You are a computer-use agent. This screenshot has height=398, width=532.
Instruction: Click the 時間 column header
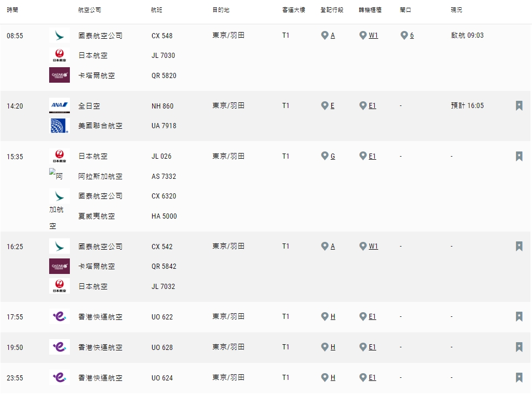12,10
